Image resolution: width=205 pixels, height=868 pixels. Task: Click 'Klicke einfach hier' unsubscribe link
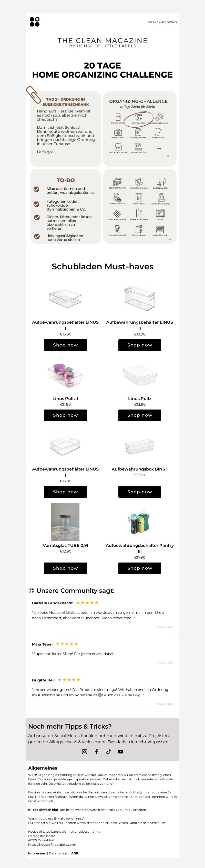[x=43, y=810]
